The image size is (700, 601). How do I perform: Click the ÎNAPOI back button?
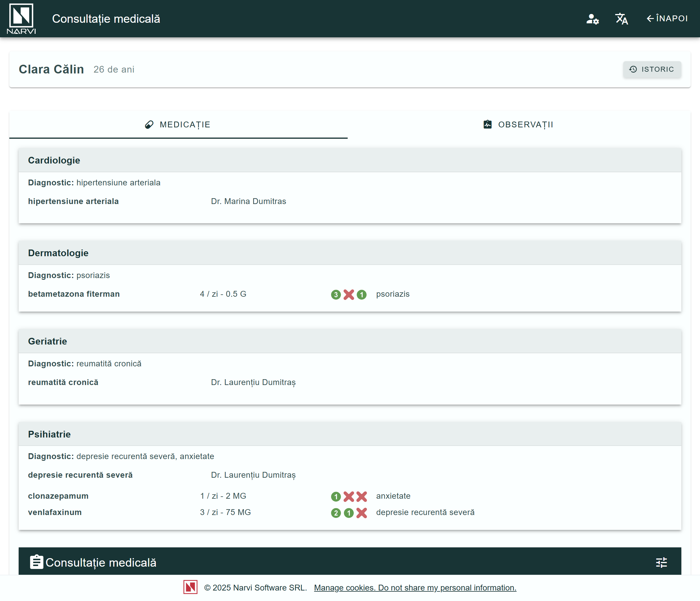(667, 19)
